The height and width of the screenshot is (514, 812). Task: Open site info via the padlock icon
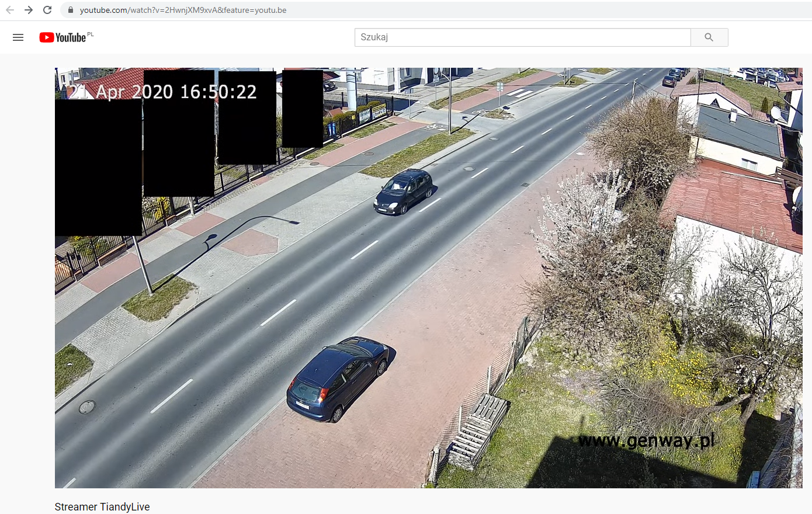71,10
